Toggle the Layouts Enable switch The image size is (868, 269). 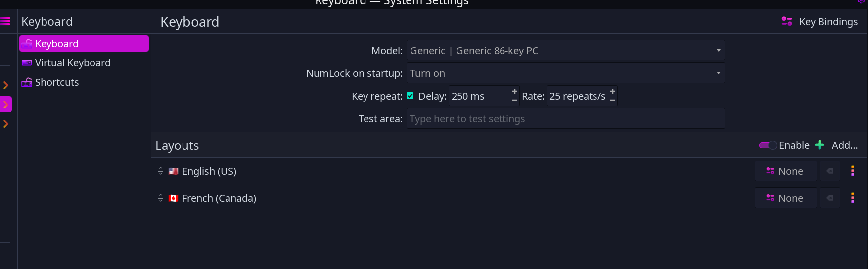point(768,145)
